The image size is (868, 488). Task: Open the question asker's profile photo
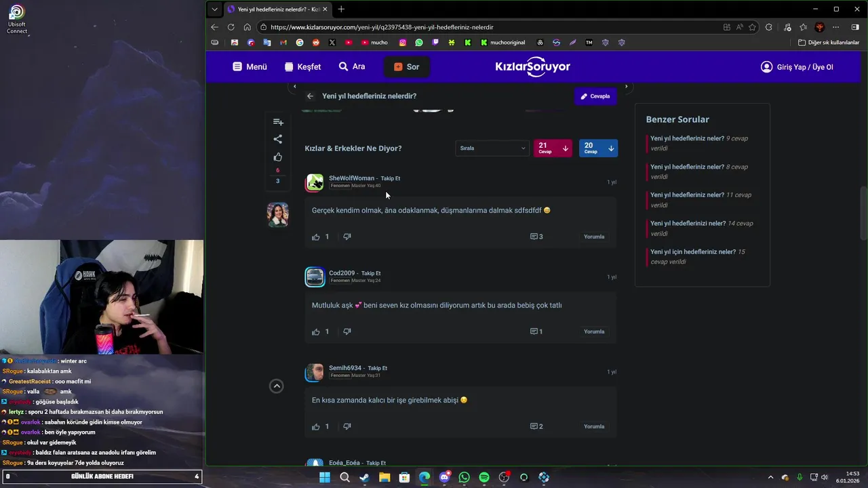(277, 214)
